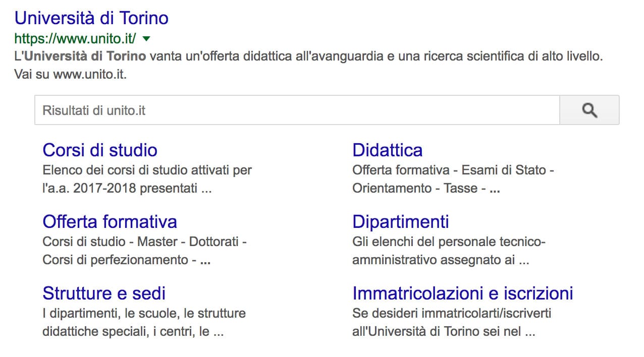The image size is (644, 357).
Task: Visit the Dipartimenti sitelink
Action: tap(400, 221)
